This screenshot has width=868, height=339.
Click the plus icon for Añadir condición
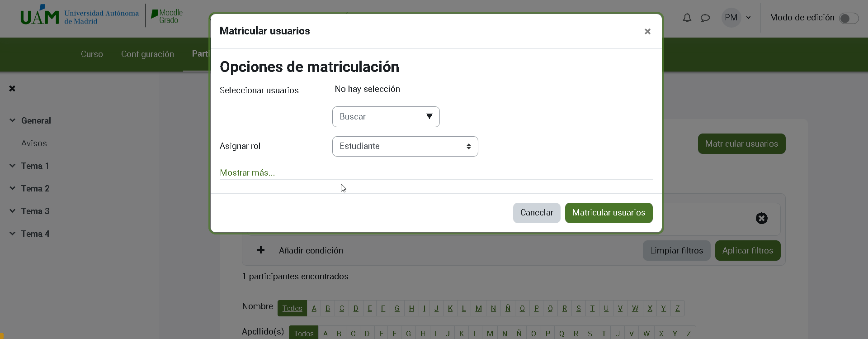coord(261,250)
